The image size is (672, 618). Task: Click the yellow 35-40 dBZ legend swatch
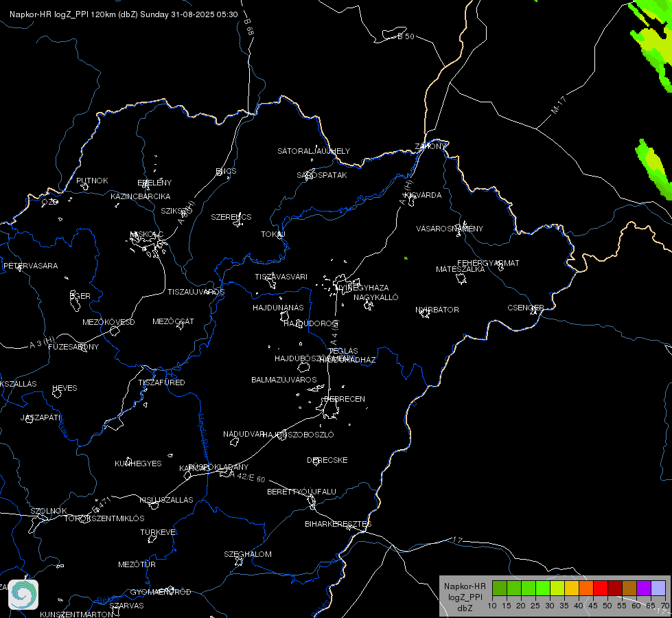(572, 588)
